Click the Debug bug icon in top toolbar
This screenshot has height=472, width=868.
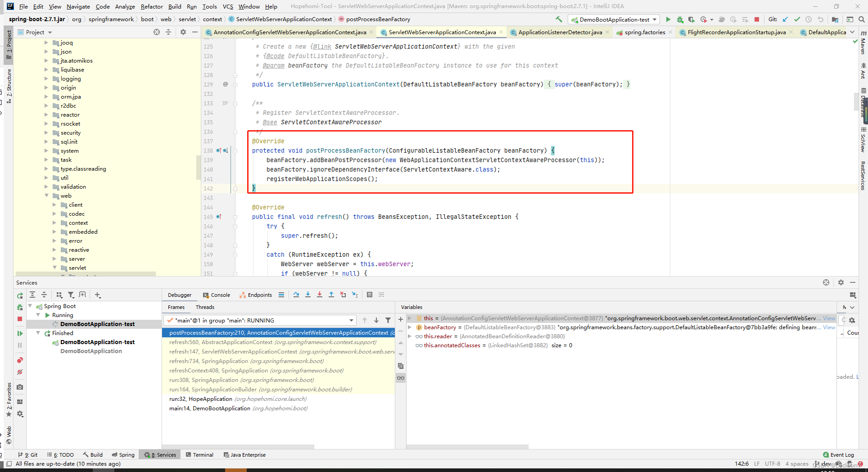coord(680,19)
